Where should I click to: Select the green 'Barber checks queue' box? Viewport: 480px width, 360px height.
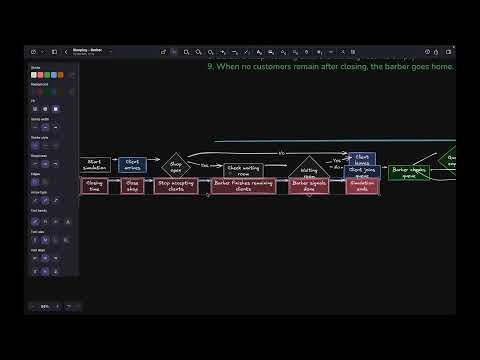[409, 173]
